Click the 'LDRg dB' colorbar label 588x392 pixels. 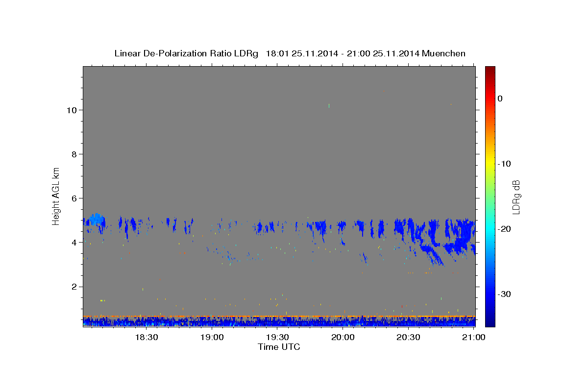(x=516, y=197)
